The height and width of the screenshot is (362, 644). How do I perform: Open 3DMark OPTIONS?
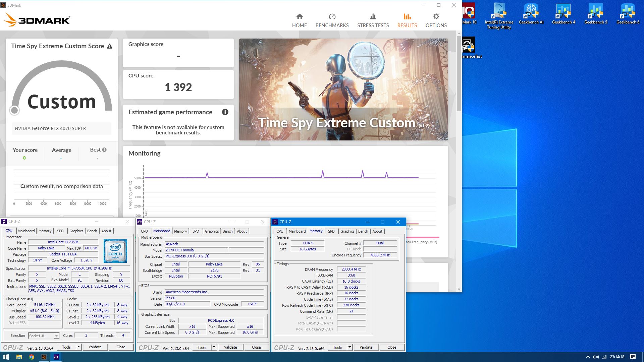[x=436, y=20]
